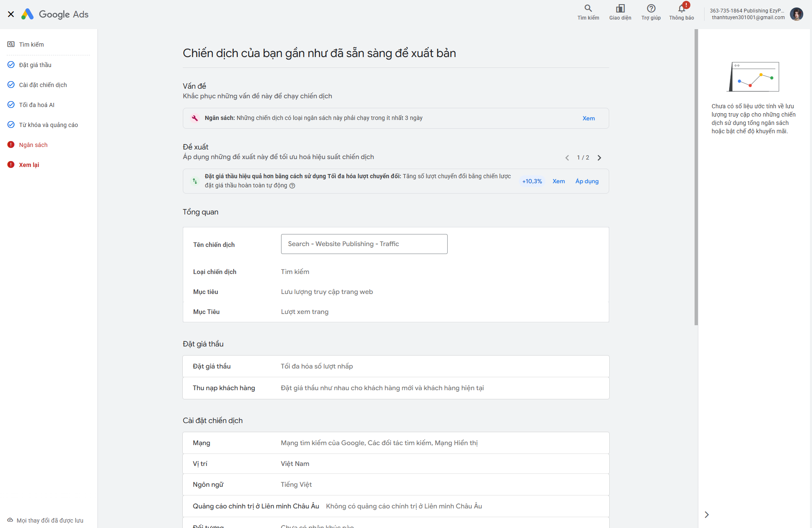The image size is (812, 528).
Task: Go to the Cài đặt chiến dịch step
Action: (43, 85)
